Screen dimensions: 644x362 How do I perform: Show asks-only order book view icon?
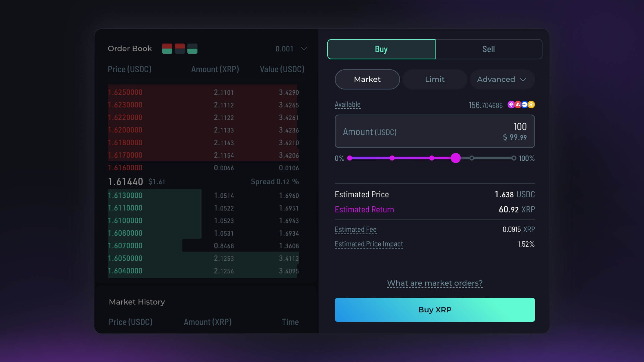180,49
